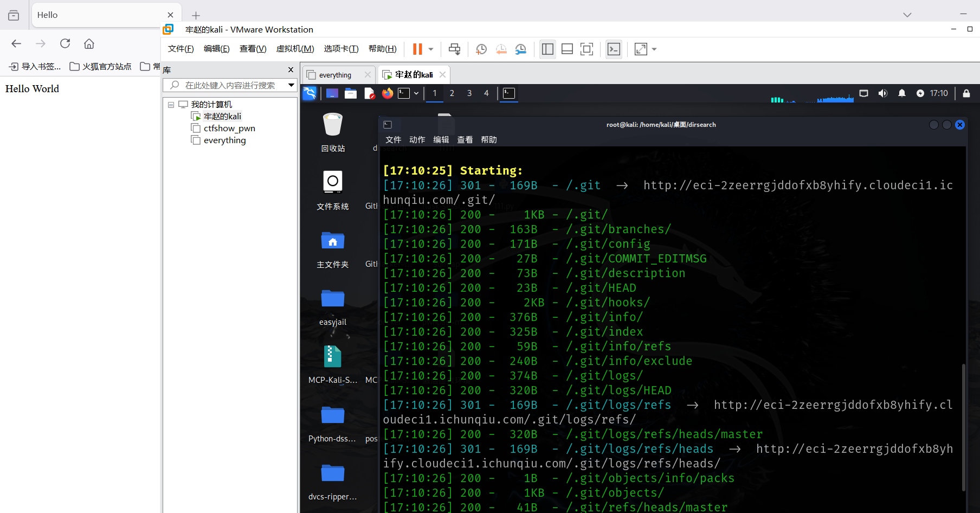Send Ctrl+Alt+Del to the virtual machine
Viewport: 980px width, 513px height.
[x=454, y=49]
